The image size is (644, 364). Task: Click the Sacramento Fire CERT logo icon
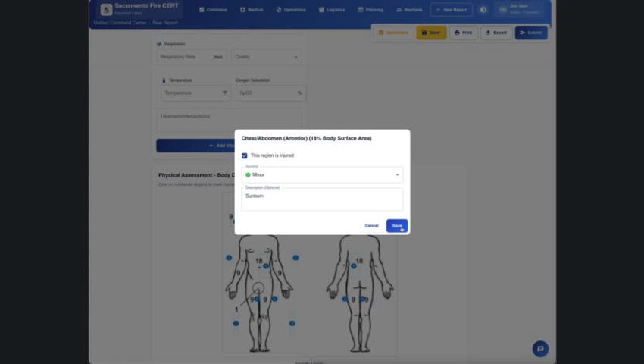tap(106, 10)
